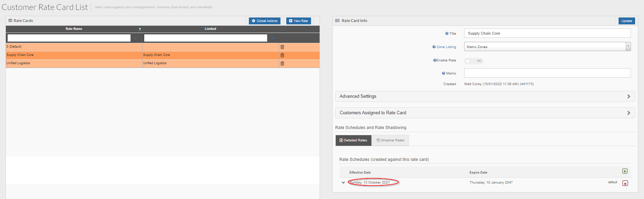Click the Effective Date column header
The width and height of the screenshot is (644, 199).
pyautogui.click(x=360, y=173)
